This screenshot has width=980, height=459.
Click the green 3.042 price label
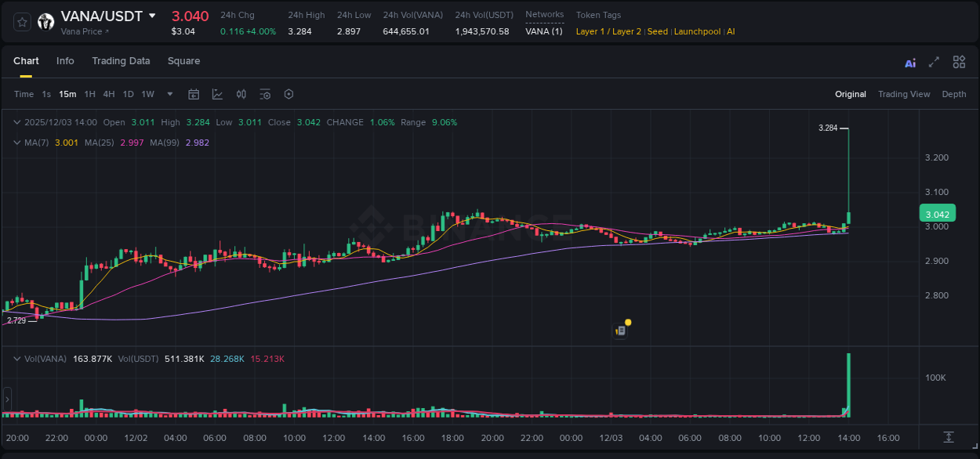936,213
